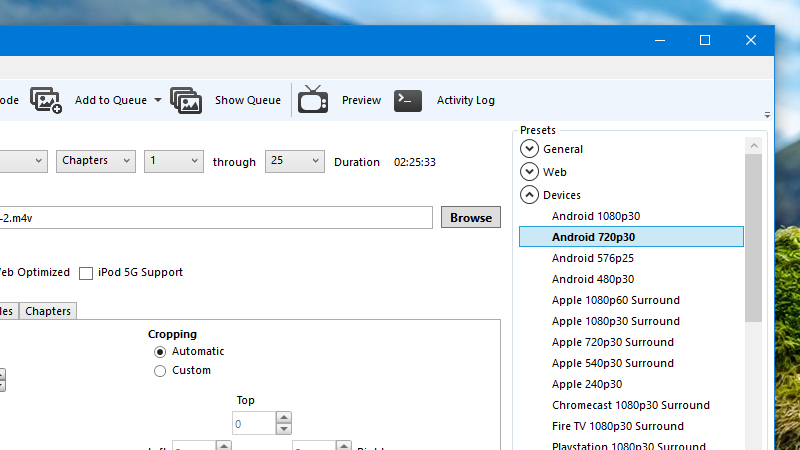Maximize the application window

coord(705,40)
